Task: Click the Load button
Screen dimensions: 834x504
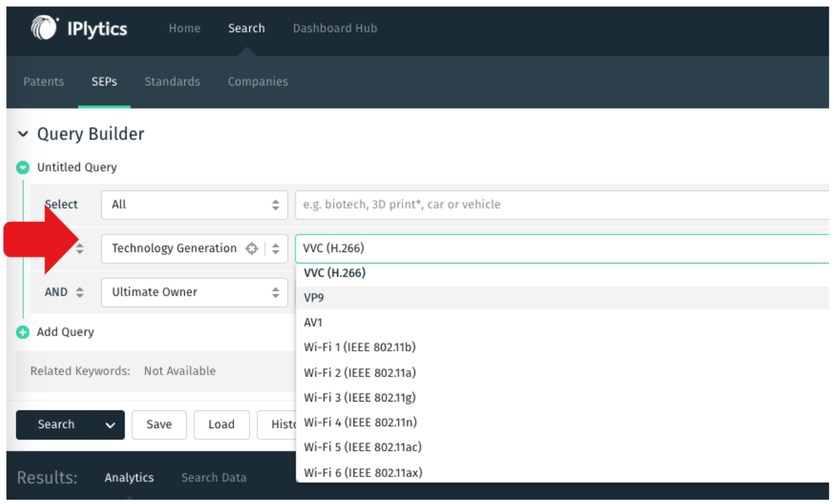Action: [x=221, y=425]
